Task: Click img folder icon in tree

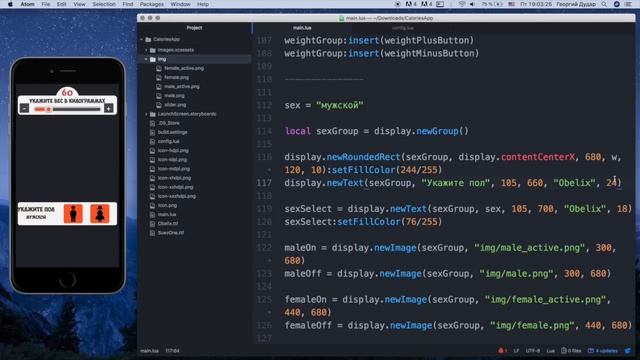Action: [153, 59]
